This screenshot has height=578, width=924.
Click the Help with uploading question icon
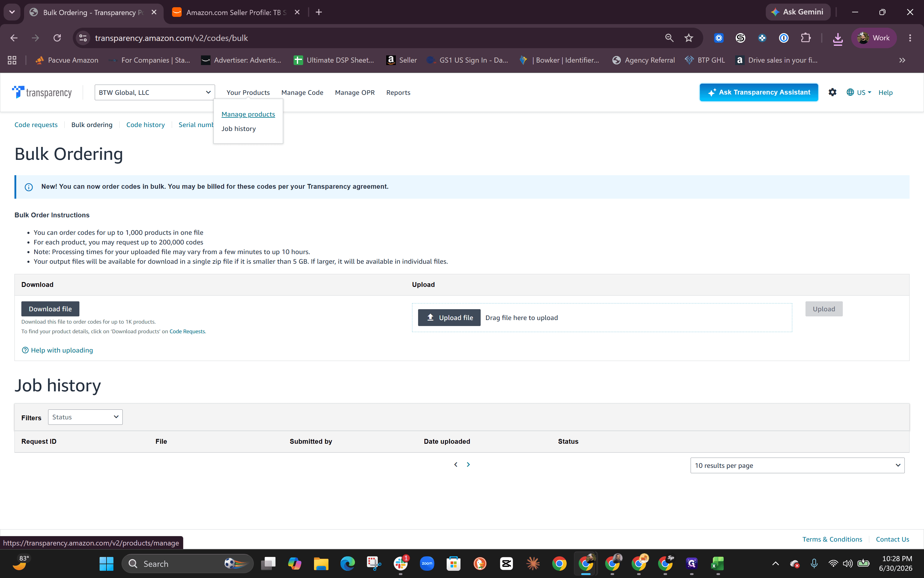pyautogui.click(x=25, y=350)
